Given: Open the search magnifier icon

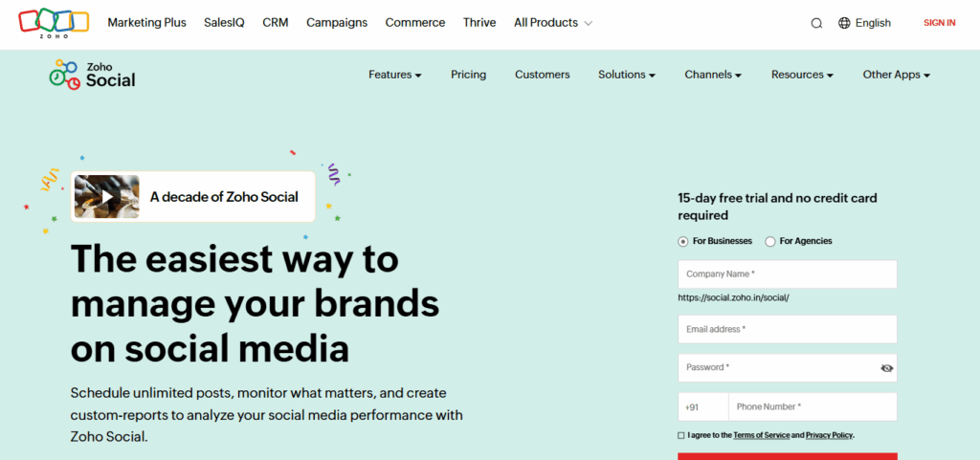Looking at the screenshot, I should point(816,24).
